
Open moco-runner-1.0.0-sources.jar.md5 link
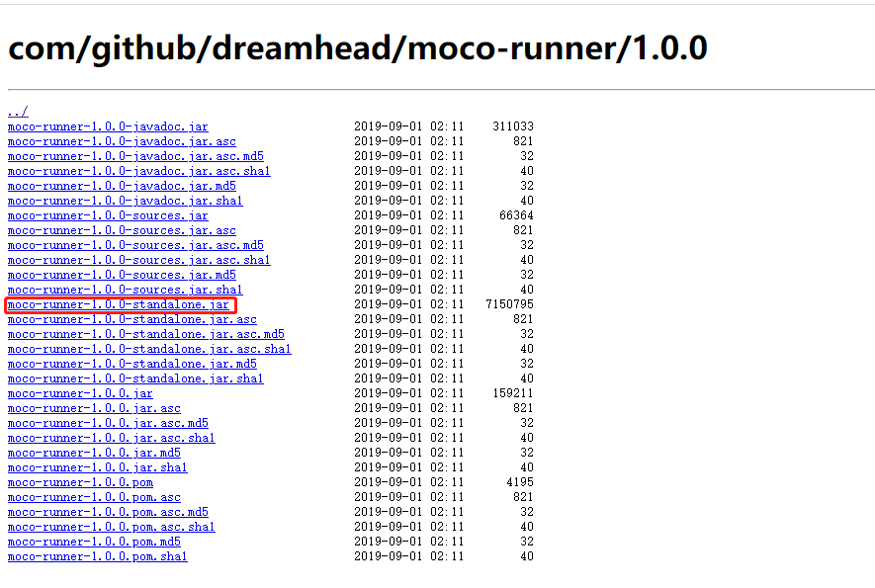click(122, 275)
